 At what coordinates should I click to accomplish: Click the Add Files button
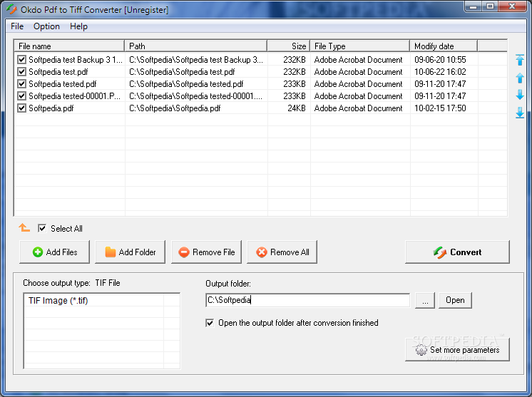click(x=55, y=252)
